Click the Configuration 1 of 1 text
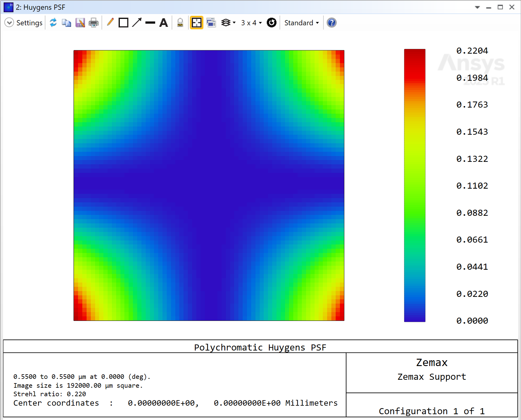Image resolution: width=521 pixels, height=420 pixels. coord(432,411)
